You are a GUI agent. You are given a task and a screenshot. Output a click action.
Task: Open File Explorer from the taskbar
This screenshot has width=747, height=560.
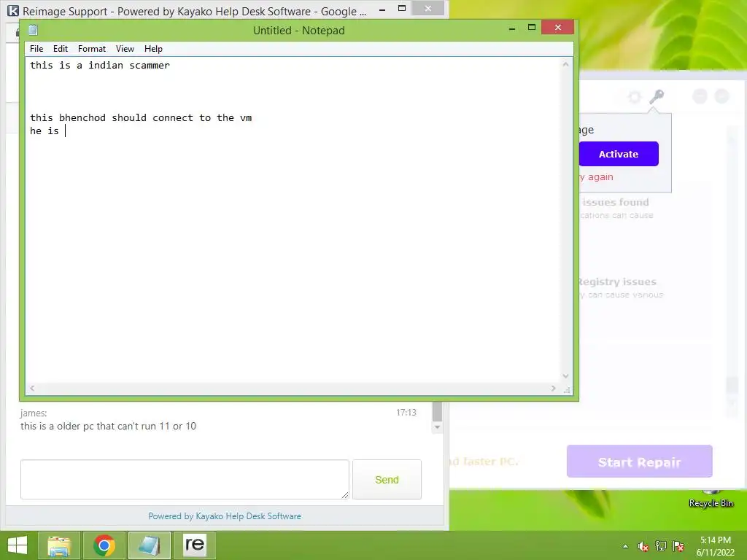point(58,545)
